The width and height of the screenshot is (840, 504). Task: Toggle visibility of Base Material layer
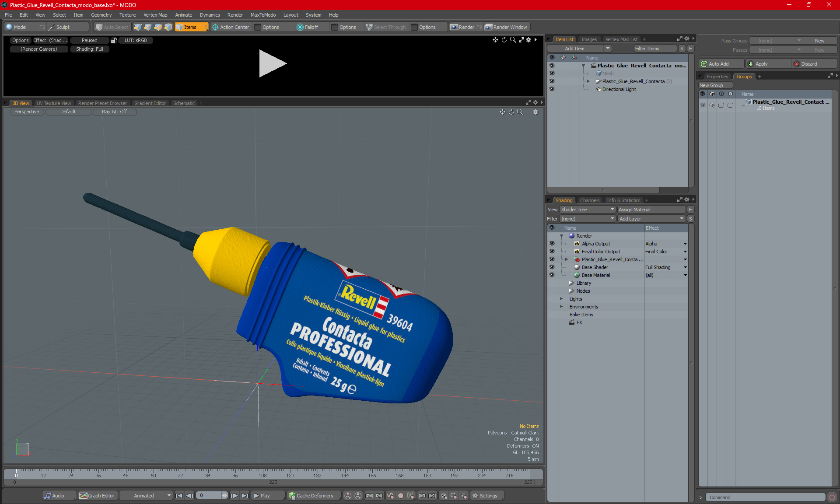pos(552,275)
